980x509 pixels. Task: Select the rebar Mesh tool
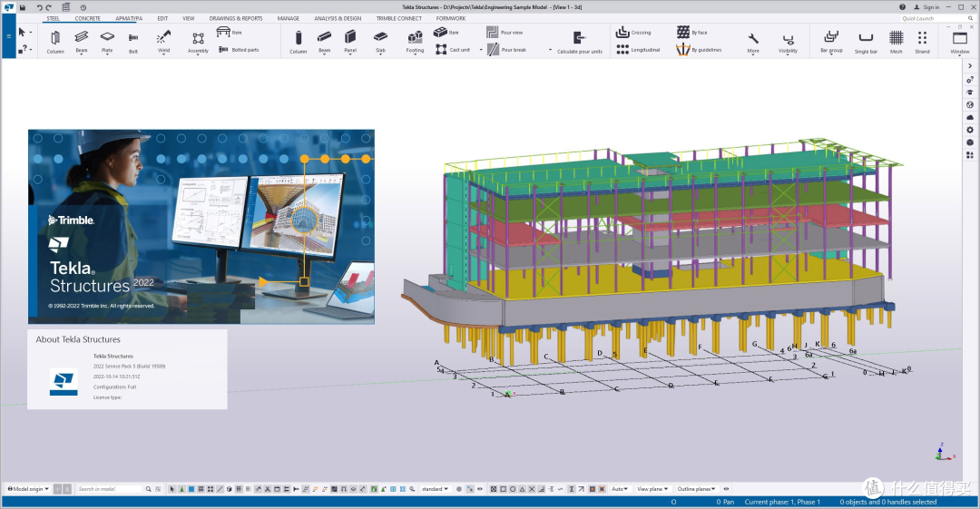[x=897, y=41]
